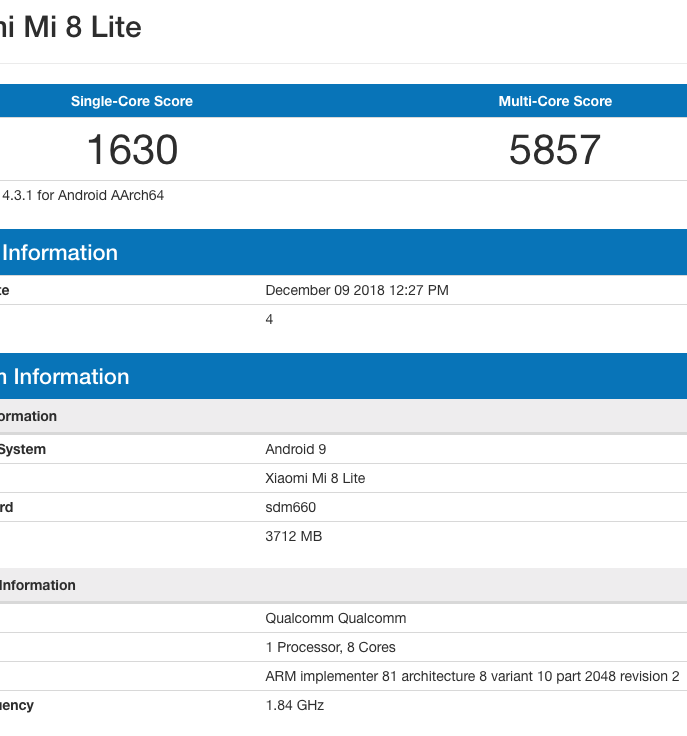
Task: Click the upload date December 09 2018
Action: click(356, 290)
